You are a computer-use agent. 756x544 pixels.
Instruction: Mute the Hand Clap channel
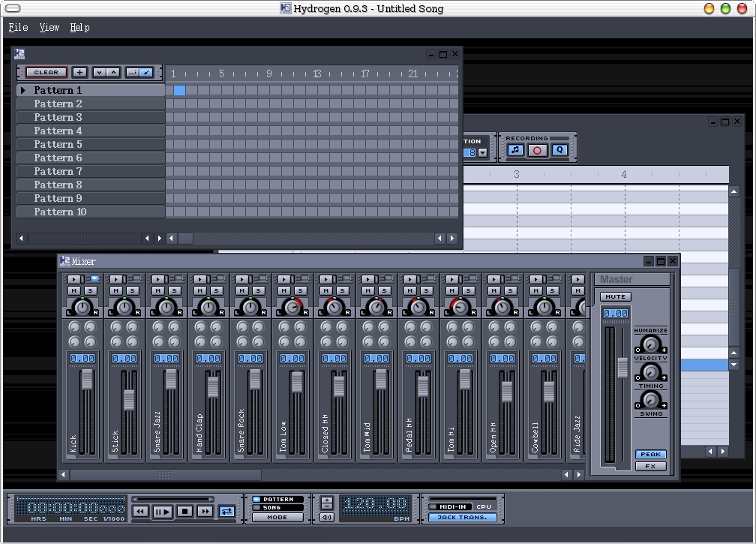pyautogui.click(x=199, y=291)
